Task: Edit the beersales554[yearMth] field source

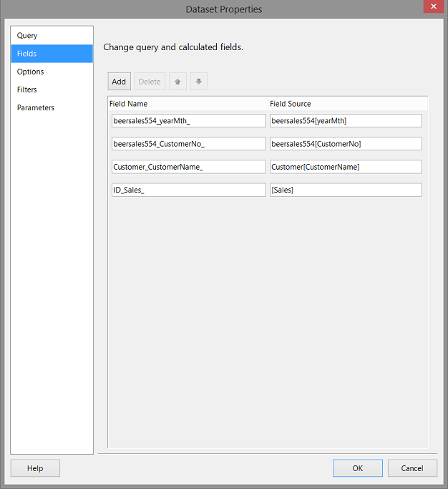Action: (346, 121)
